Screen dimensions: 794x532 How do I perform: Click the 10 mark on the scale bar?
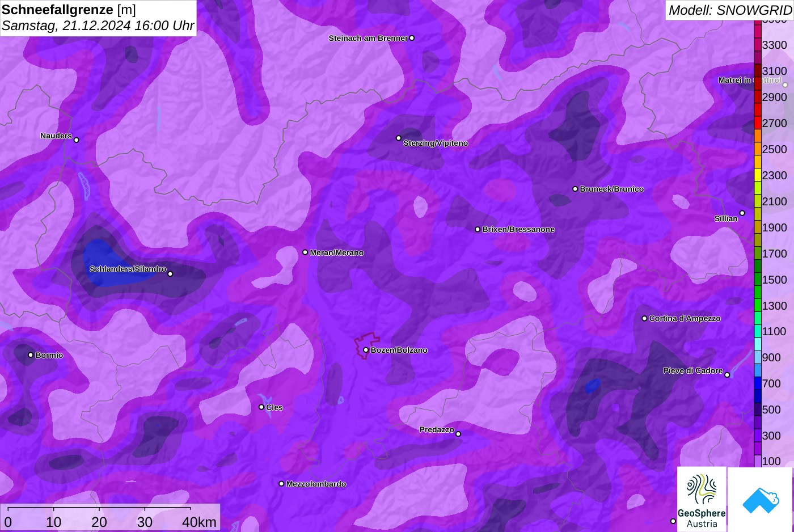click(53, 522)
